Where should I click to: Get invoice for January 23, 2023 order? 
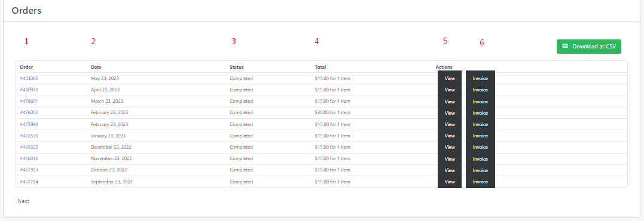(x=480, y=136)
